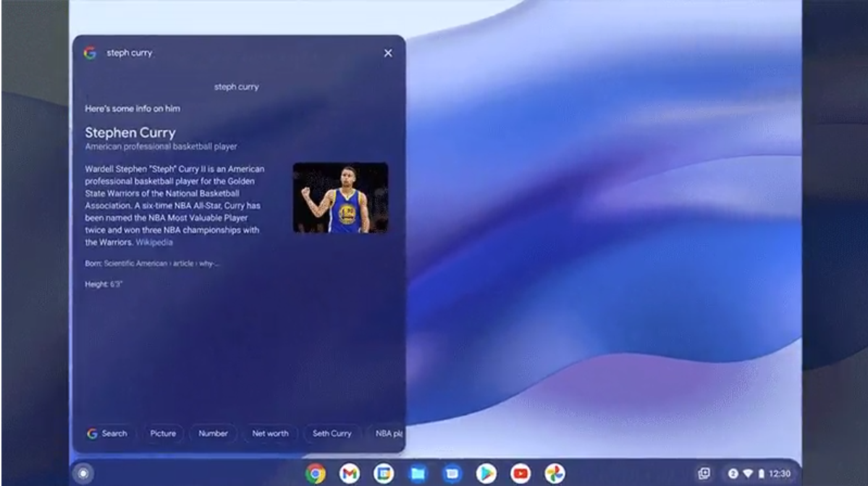Select the Seth Curry suggestion chip
Image resolution: width=868 pixels, height=486 pixels.
click(332, 433)
